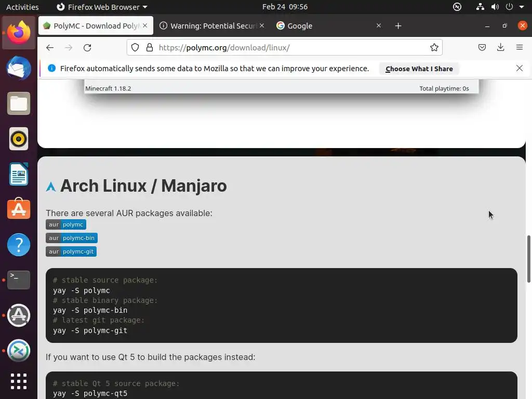
Task: Click the network status icon in the top bar
Action: (480, 7)
